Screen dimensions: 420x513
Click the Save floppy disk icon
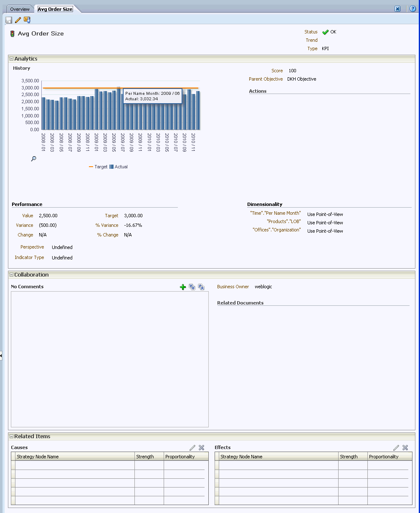tap(9, 20)
